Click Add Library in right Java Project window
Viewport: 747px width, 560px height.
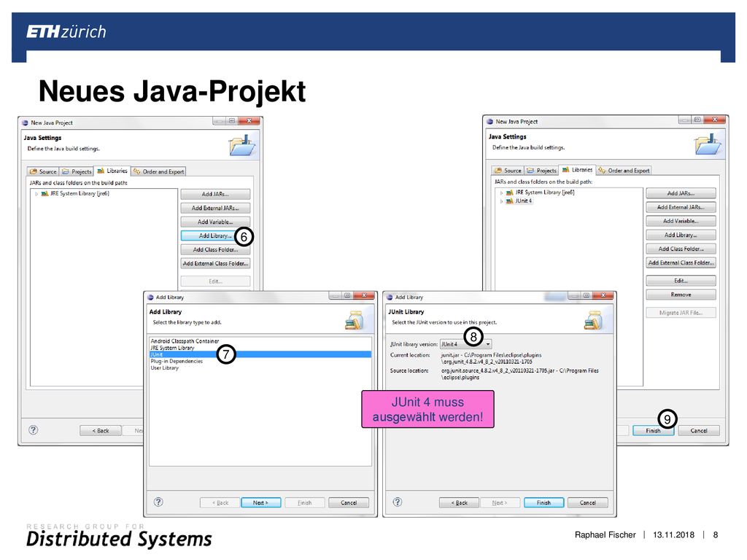(x=681, y=235)
